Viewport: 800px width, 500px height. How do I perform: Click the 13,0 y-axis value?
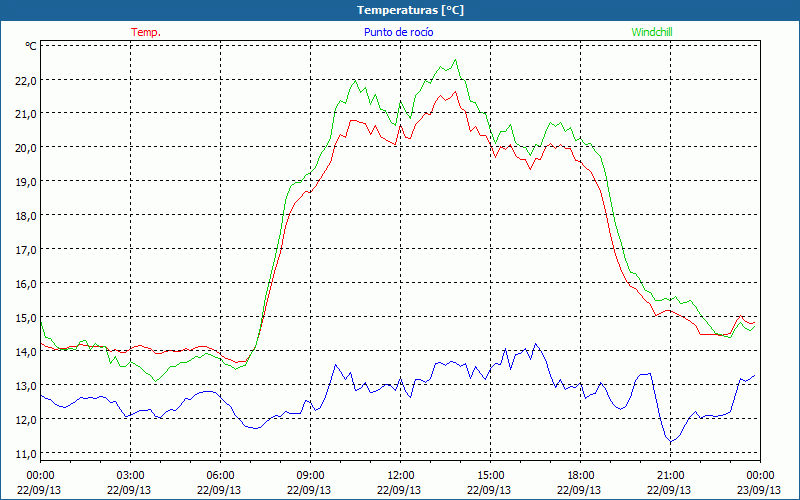click(x=26, y=385)
